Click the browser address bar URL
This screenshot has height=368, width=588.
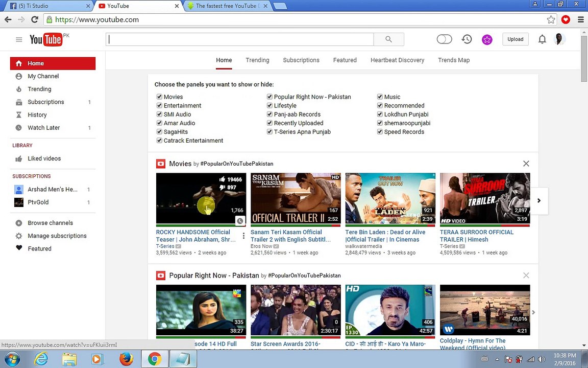pyautogui.click(x=97, y=19)
